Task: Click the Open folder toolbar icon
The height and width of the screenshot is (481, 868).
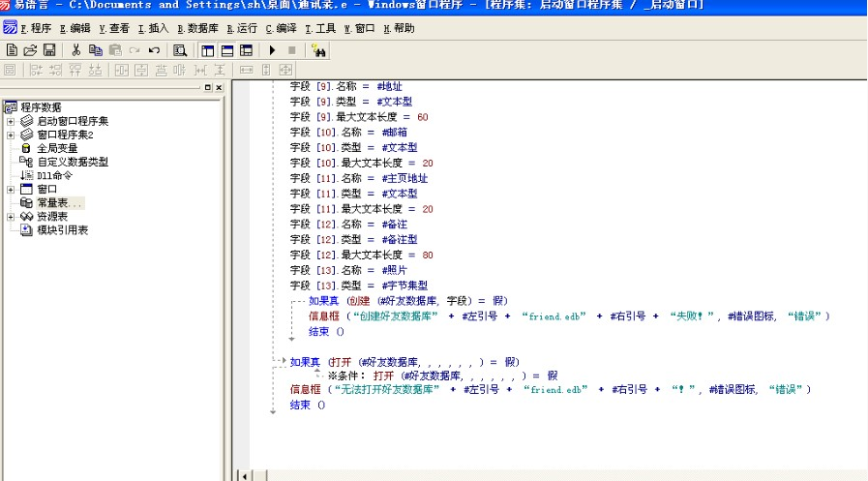Action: 29,49
